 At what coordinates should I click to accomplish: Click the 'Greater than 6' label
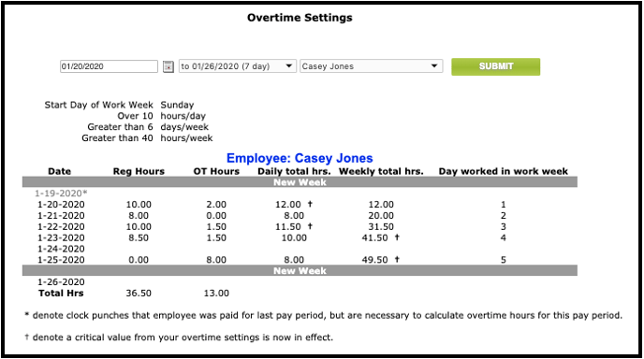coord(120,127)
